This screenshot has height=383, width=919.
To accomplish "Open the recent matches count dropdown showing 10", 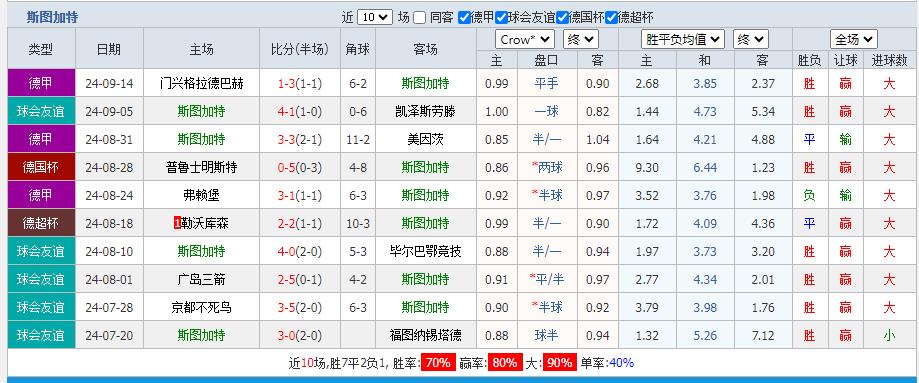I will pos(375,17).
